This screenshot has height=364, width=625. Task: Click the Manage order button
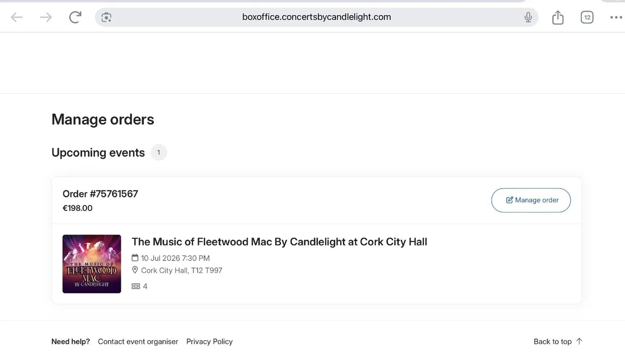click(531, 200)
